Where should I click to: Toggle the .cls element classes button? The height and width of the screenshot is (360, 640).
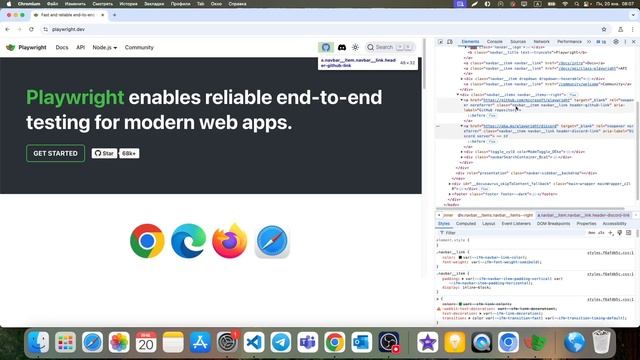(601, 233)
